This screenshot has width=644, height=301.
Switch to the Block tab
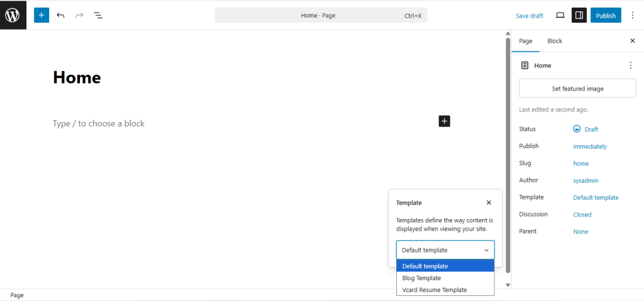click(x=555, y=41)
